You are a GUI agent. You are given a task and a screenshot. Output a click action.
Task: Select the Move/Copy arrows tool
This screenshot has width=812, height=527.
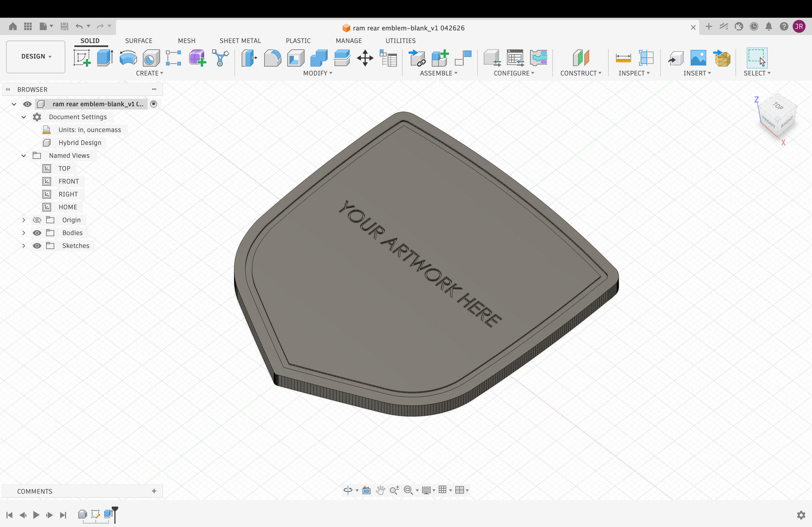click(365, 58)
